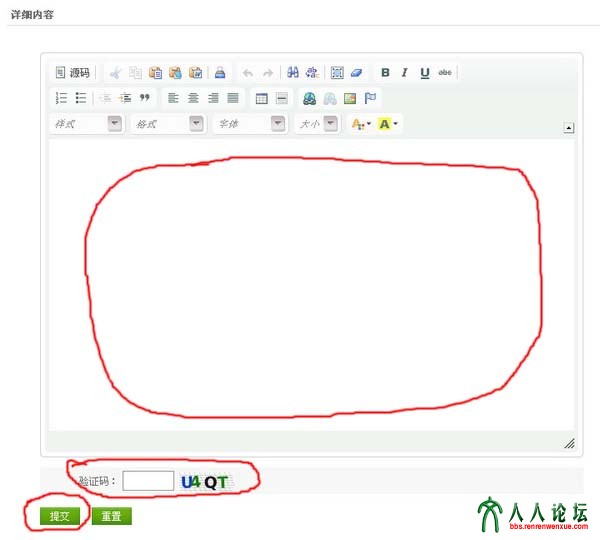
Task: Click the 验证码 captcha input field
Action: 148,481
